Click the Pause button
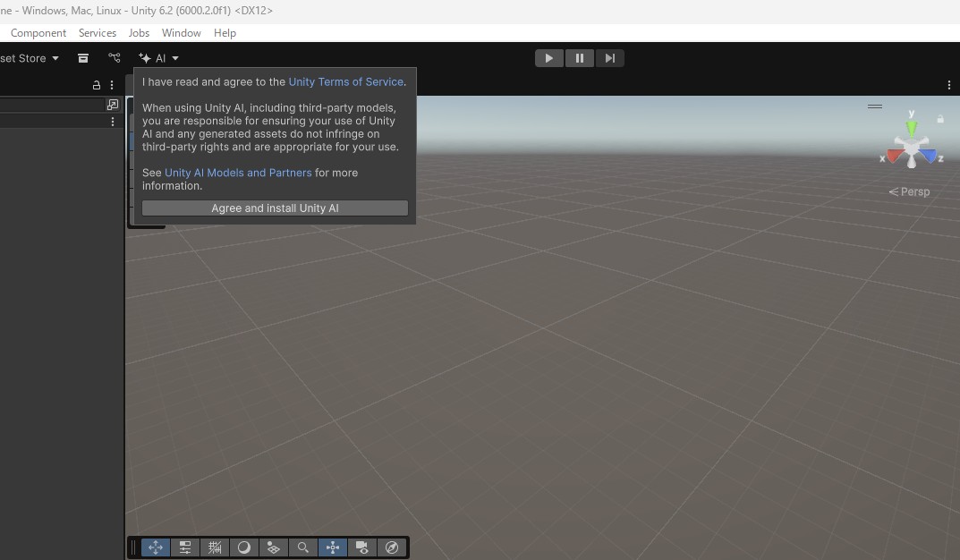 pyautogui.click(x=579, y=58)
